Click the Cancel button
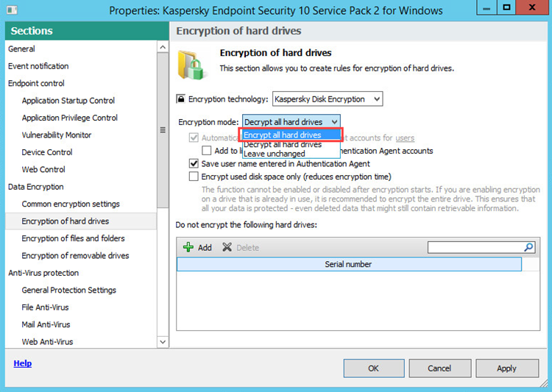Image resolution: width=552 pixels, height=392 pixels. tap(439, 368)
